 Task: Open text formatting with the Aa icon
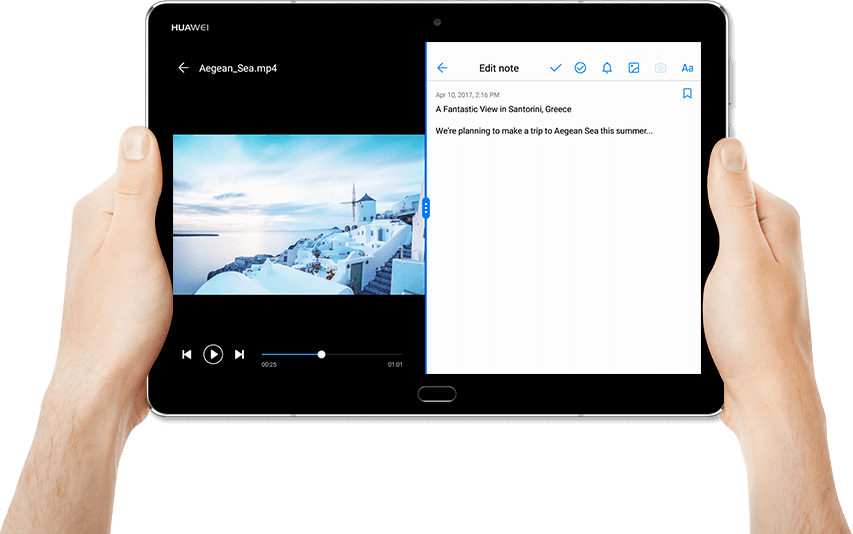pyautogui.click(x=687, y=68)
